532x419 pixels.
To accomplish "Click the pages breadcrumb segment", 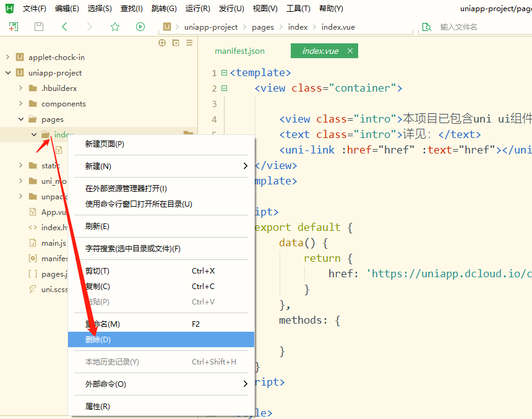I will pos(263,27).
